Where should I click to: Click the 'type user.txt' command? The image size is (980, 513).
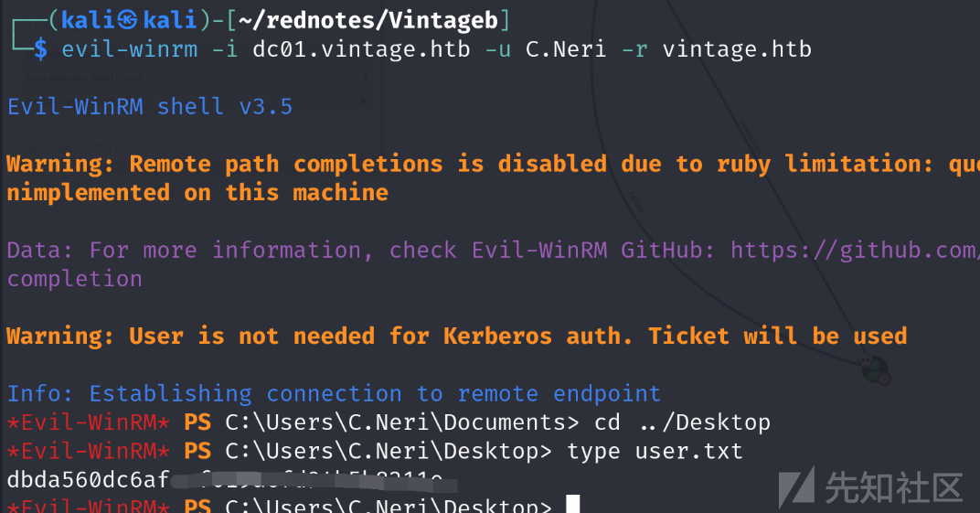coord(655,451)
